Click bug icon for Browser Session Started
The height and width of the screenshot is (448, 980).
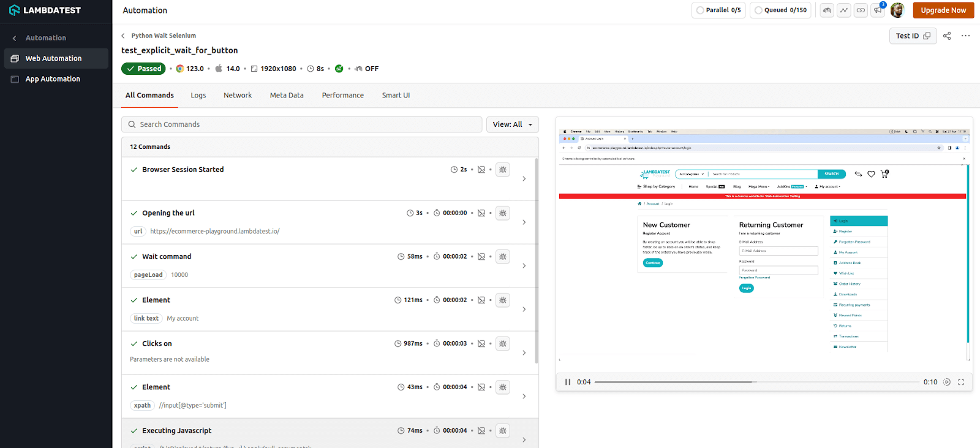pyautogui.click(x=503, y=170)
